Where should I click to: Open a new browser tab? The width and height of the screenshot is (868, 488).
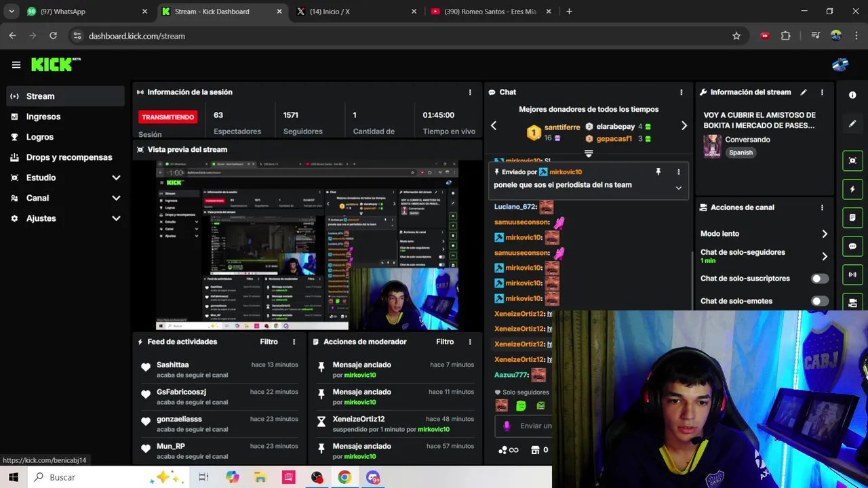click(569, 12)
